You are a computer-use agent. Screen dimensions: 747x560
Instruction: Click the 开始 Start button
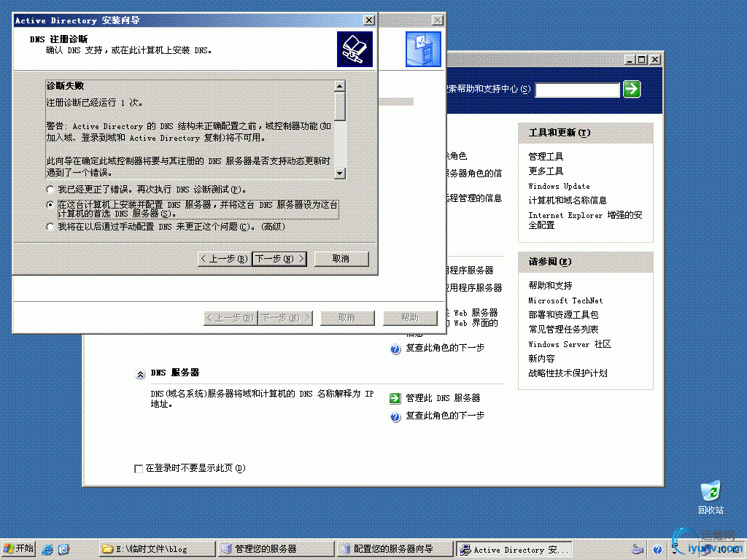click(19, 549)
